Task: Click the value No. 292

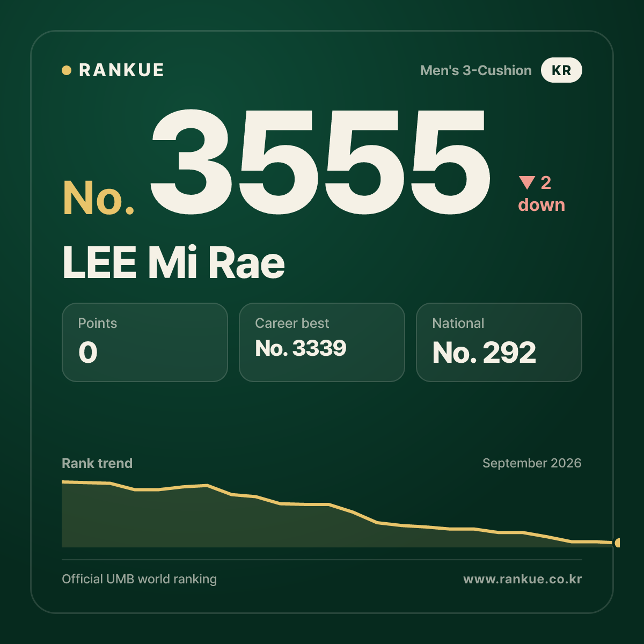Action: coord(484,353)
